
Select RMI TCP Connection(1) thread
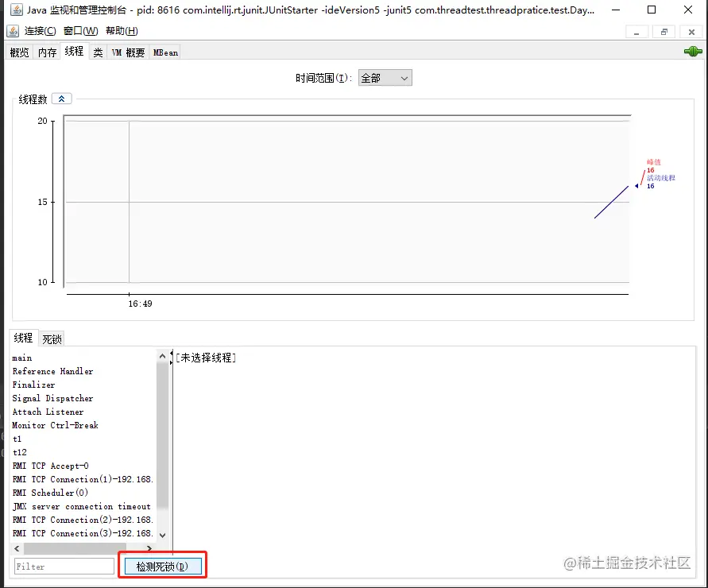(x=83, y=479)
